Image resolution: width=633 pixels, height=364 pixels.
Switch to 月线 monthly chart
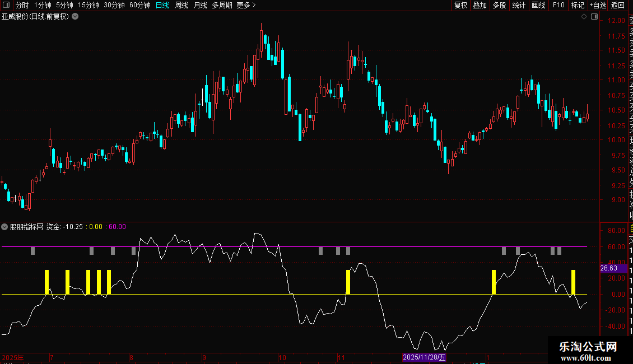pyautogui.click(x=200, y=5)
